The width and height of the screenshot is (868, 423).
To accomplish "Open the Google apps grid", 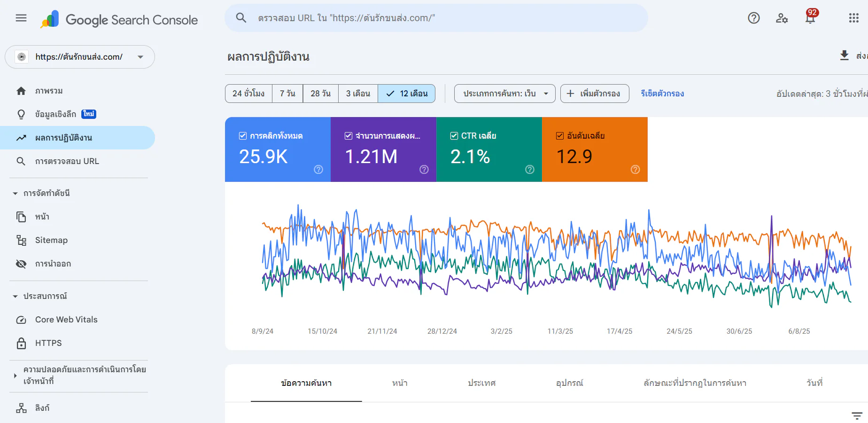I will pos(853,18).
